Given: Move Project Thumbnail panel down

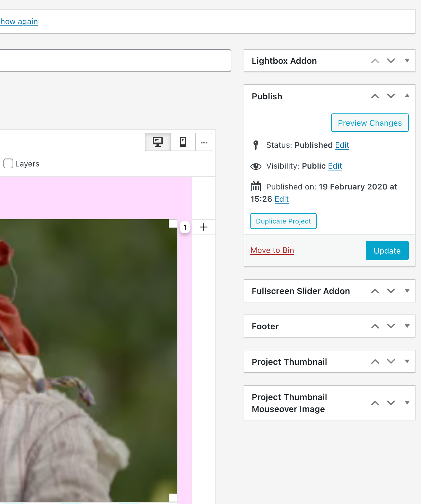Looking at the screenshot, I should [x=391, y=361].
